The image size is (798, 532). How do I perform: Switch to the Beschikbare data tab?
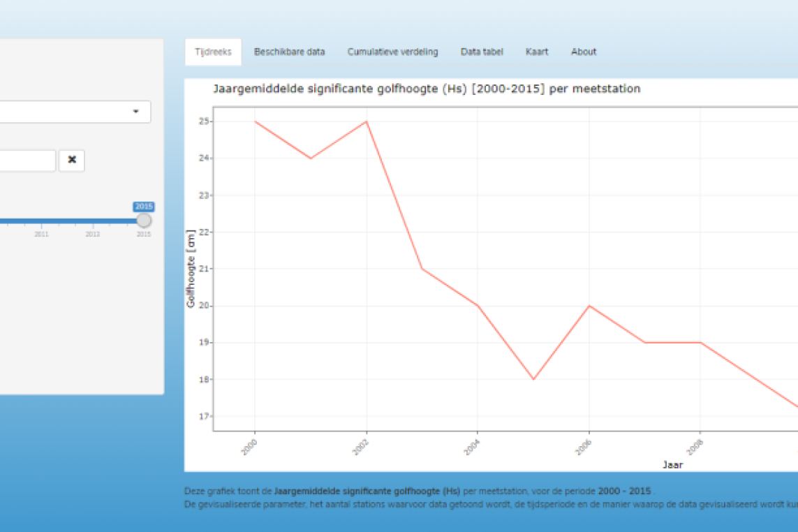coord(289,52)
